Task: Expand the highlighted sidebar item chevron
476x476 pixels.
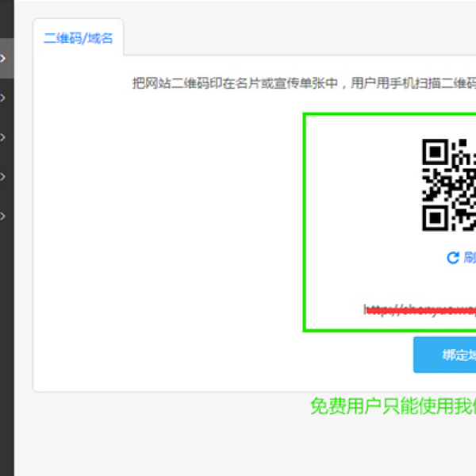Action: point(4,59)
